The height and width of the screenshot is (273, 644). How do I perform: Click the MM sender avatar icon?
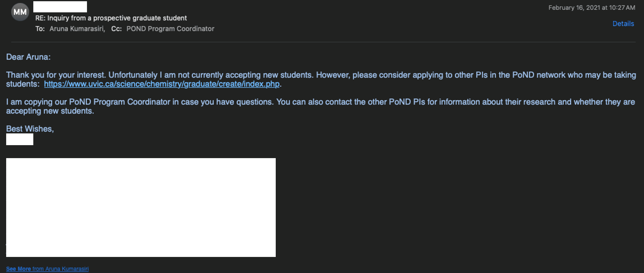(20, 12)
